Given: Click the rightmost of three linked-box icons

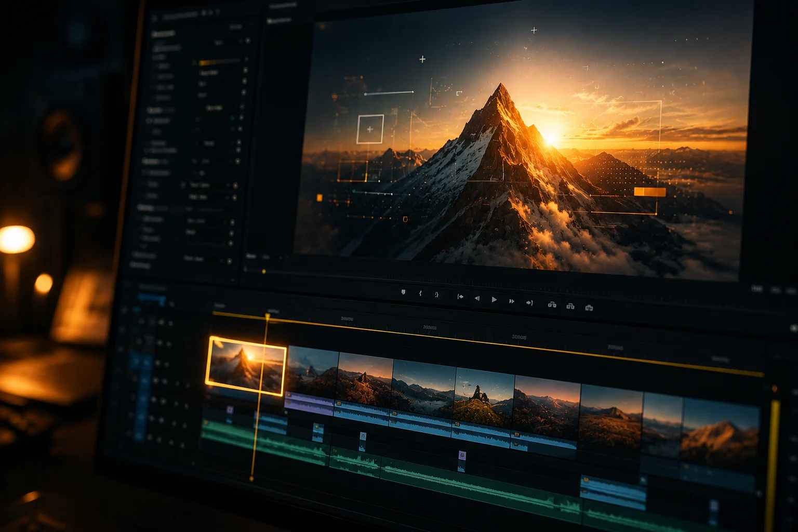Looking at the screenshot, I should click(589, 308).
